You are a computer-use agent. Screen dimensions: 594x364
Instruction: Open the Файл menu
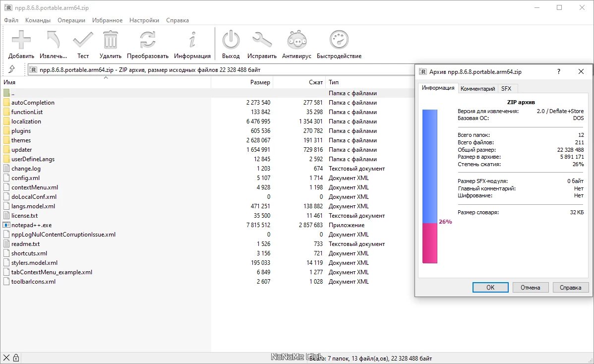pyautogui.click(x=11, y=20)
